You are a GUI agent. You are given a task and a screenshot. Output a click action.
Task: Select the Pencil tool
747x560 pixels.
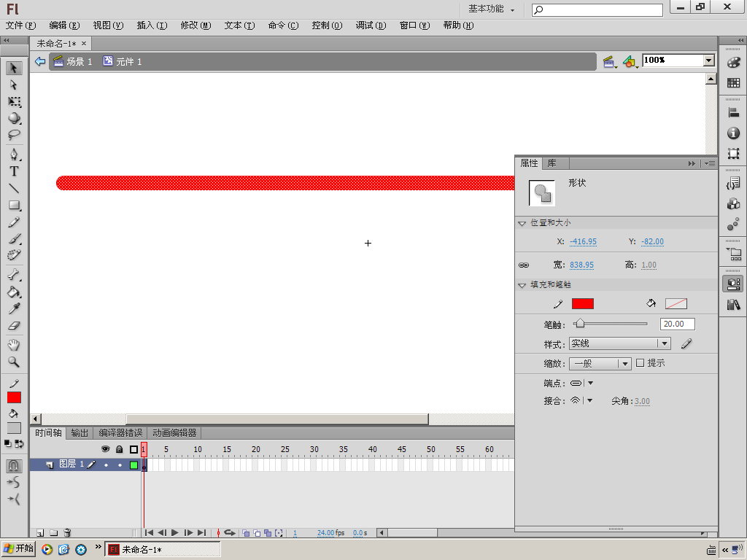pos(14,222)
